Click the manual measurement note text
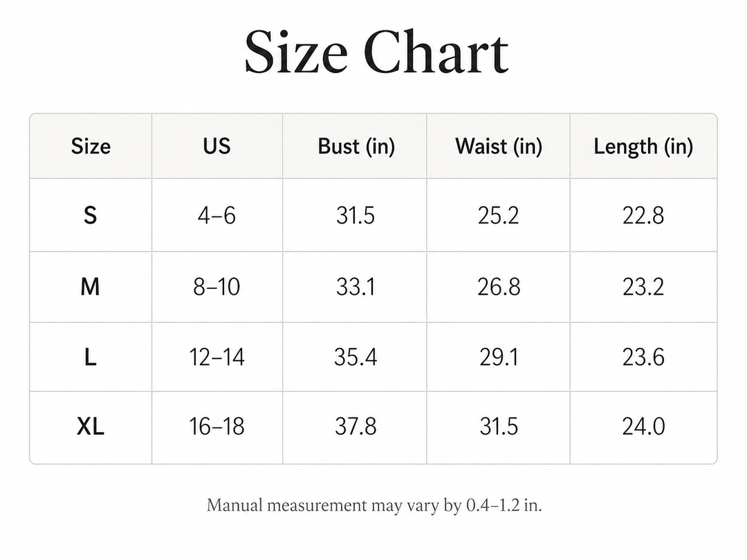This screenshot has height=560, width=747. click(x=374, y=505)
